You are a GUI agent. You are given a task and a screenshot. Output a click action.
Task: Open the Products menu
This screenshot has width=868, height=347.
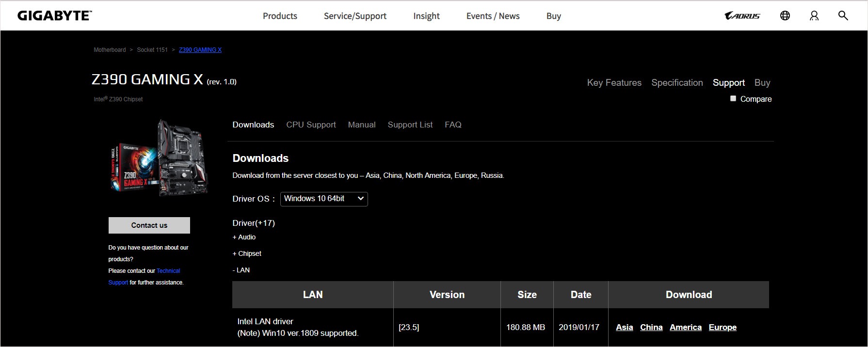click(x=280, y=16)
